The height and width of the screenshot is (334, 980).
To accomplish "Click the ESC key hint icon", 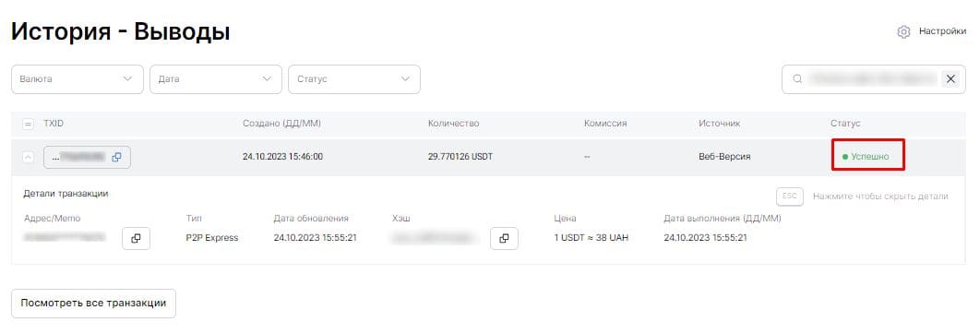I will click(x=789, y=196).
